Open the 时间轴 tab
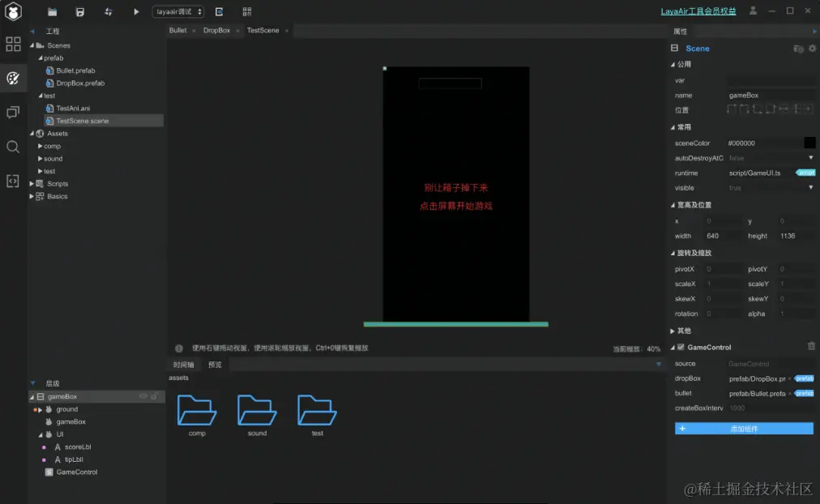Screen dimensions: 820x504 click(184, 365)
